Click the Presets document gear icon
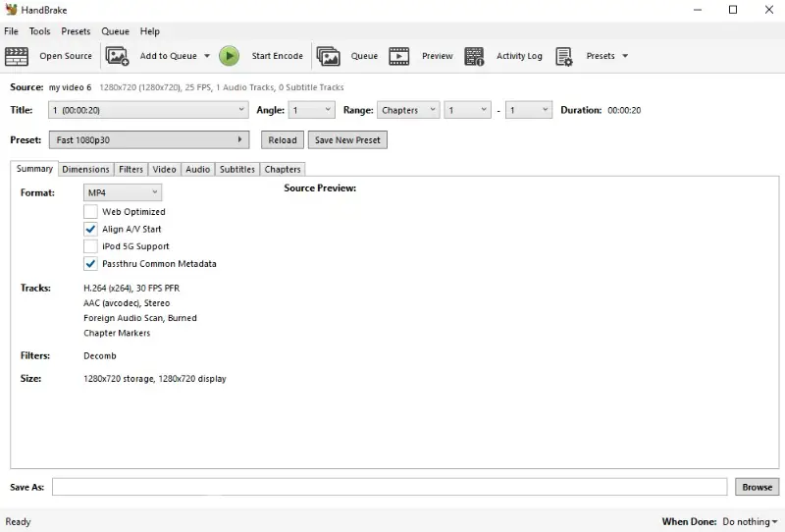785x532 pixels. (564, 56)
